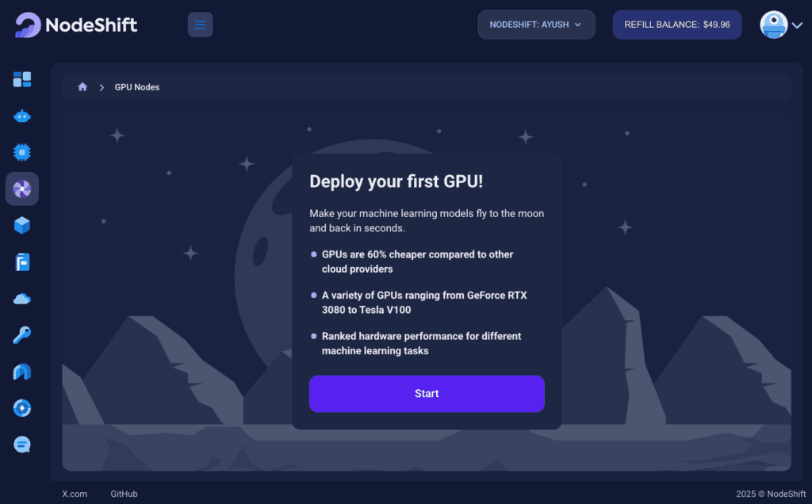Open the NODESHIFT: AYUSH project dropdown
The width and height of the screenshot is (812, 504).
click(x=536, y=25)
